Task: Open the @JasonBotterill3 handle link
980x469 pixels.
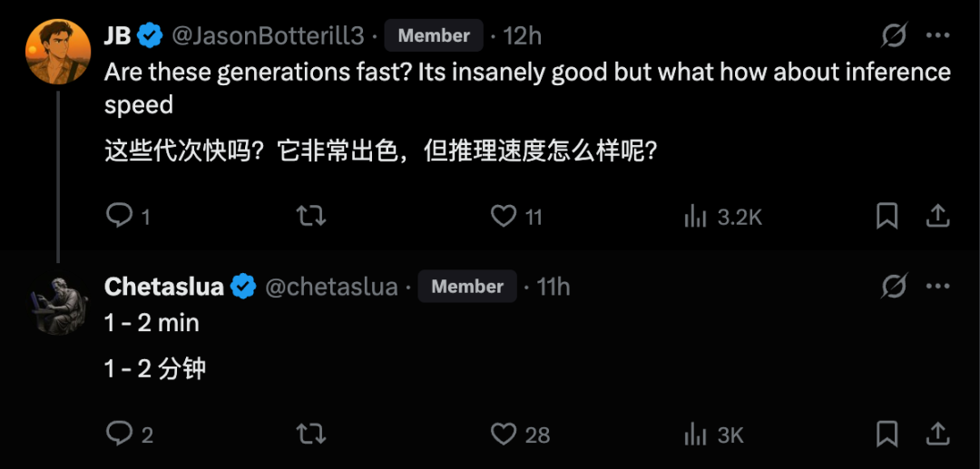Action: pyautogui.click(x=268, y=35)
